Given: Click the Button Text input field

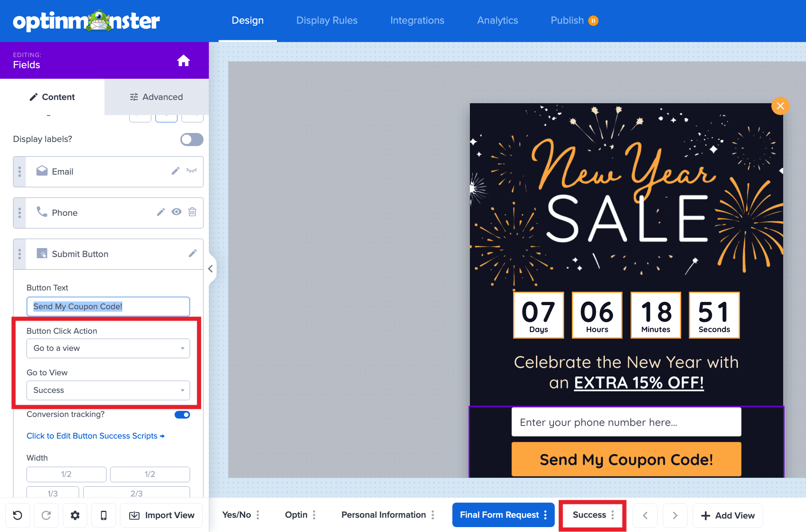Looking at the screenshot, I should tap(108, 306).
